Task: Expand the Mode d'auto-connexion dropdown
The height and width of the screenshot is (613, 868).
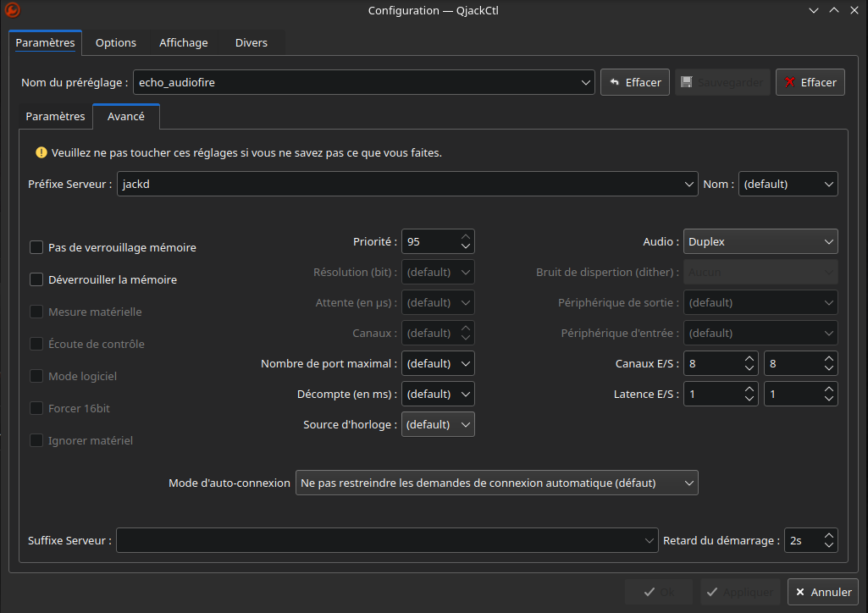Action: click(496, 483)
